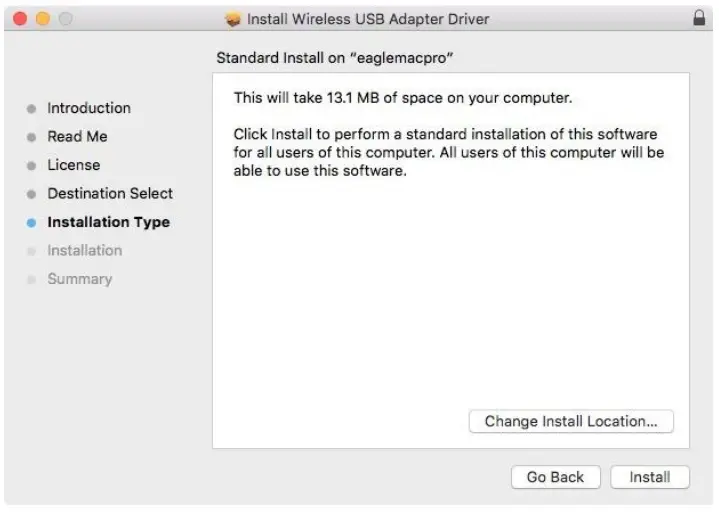Close the installer window
Image resolution: width=719 pixels, height=512 pixels.
[20, 19]
